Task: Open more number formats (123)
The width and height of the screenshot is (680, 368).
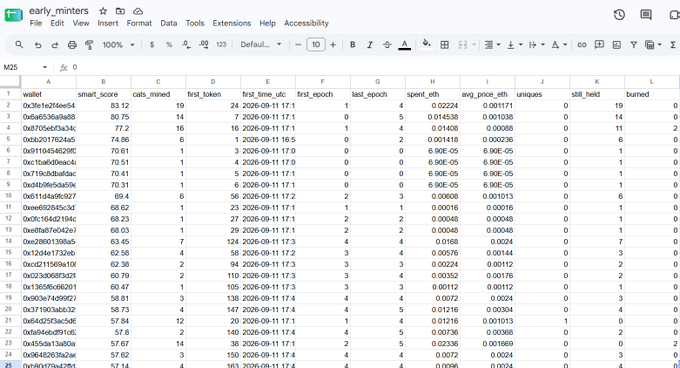Action: pos(221,45)
